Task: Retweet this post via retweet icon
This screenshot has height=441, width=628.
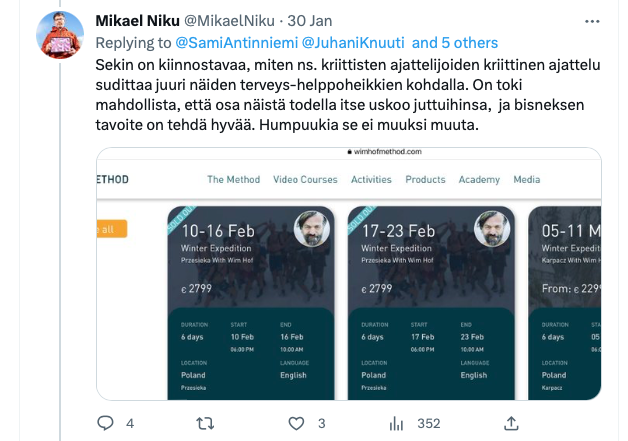Action: coord(204,423)
